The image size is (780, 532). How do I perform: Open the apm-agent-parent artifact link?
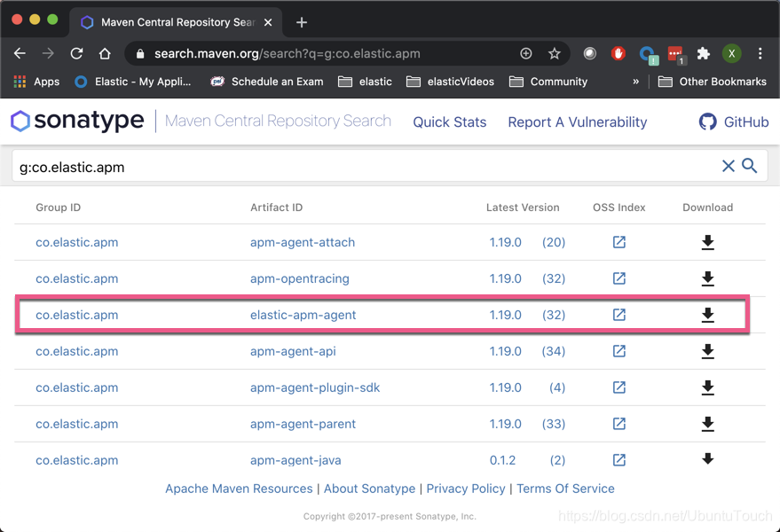303,424
